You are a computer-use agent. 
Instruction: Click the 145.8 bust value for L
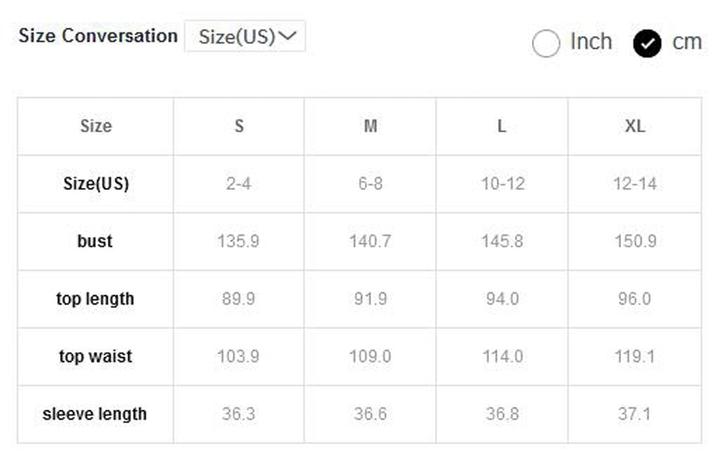[502, 241]
